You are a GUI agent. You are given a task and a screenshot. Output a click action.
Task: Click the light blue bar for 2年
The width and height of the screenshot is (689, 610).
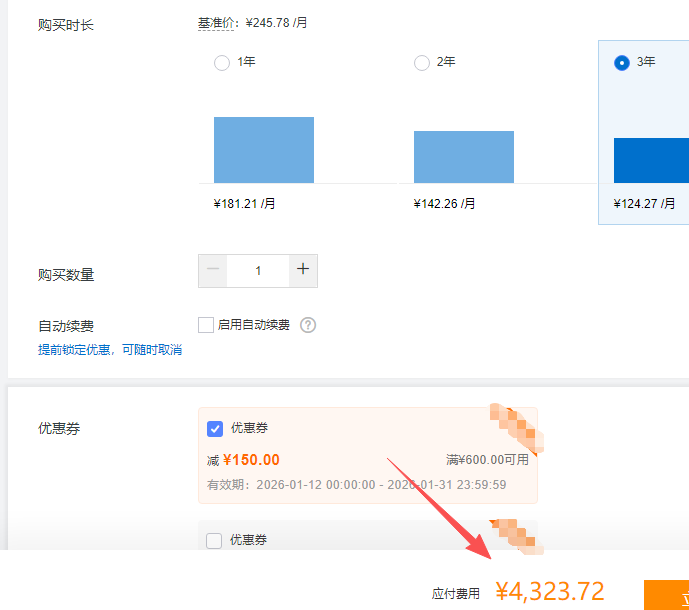point(464,157)
